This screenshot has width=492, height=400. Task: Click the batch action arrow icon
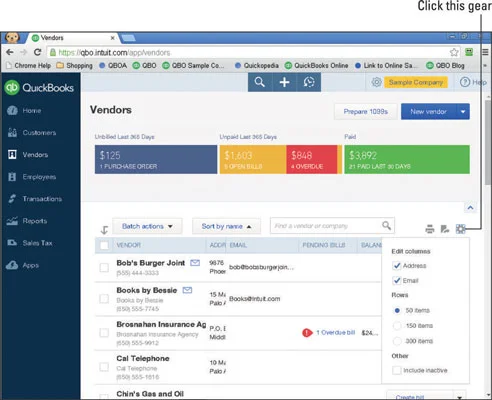(104, 230)
